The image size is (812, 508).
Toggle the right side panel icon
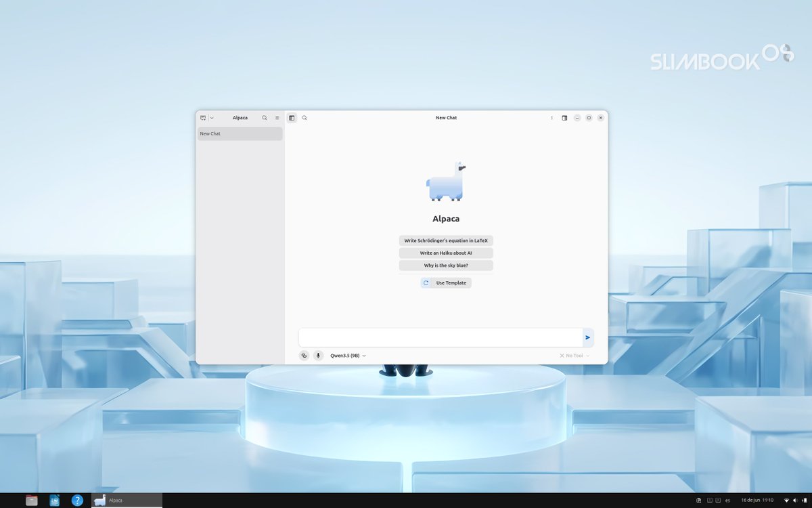[564, 118]
